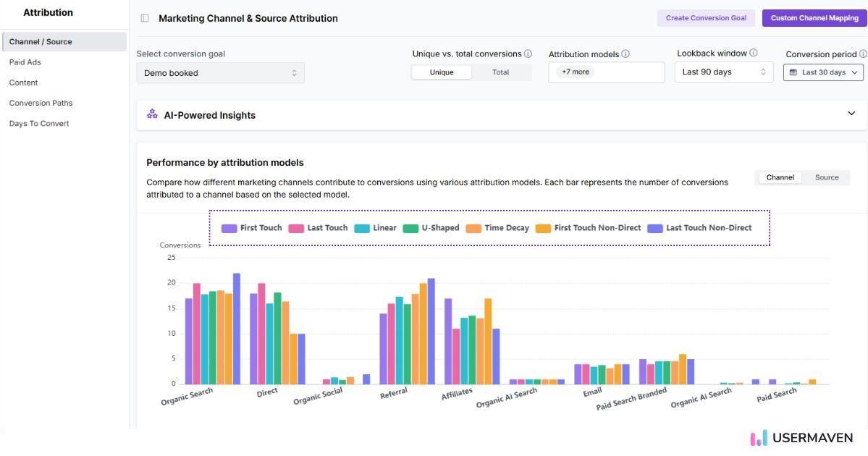Screen dimensions: 868x456
Task: Click the purple First Touch legend swatch
Action: tap(228, 227)
